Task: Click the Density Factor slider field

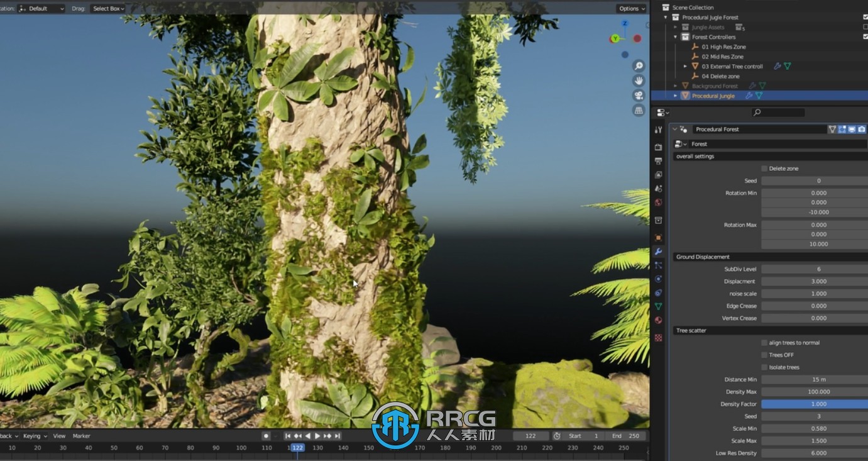Action: tap(815, 404)
